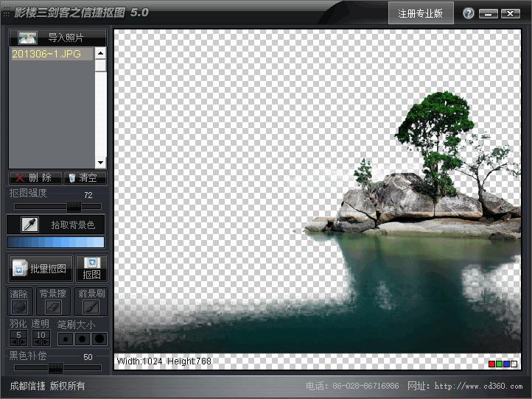Select white preview background swatch
Viewport: 532px width, 399px height.
point(514,364)
